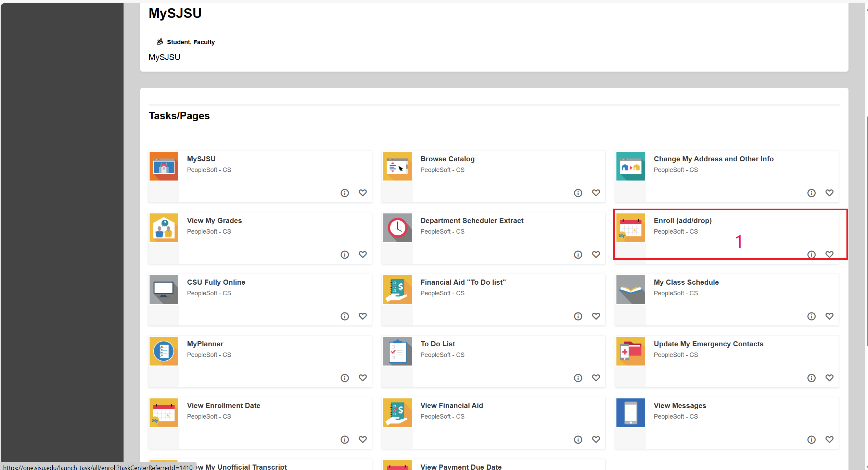Favorite the Financial Aid To Do list card
868x470 pixels.
(x=596, y=316)
